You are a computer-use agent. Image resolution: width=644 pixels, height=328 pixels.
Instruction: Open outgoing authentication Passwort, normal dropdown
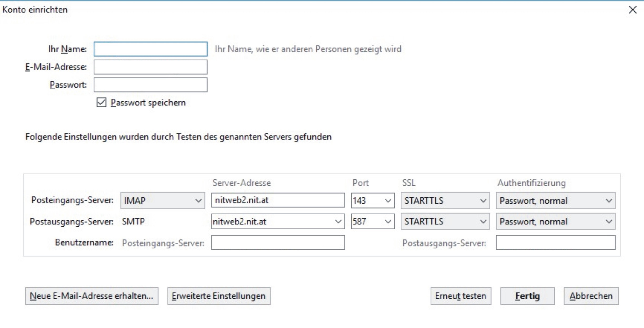555,222
